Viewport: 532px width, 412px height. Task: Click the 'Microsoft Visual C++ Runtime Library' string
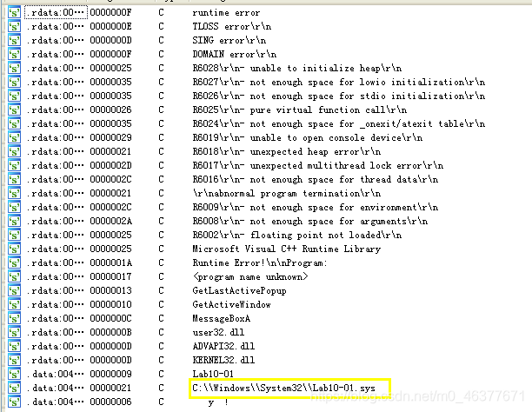coord(287,249)
